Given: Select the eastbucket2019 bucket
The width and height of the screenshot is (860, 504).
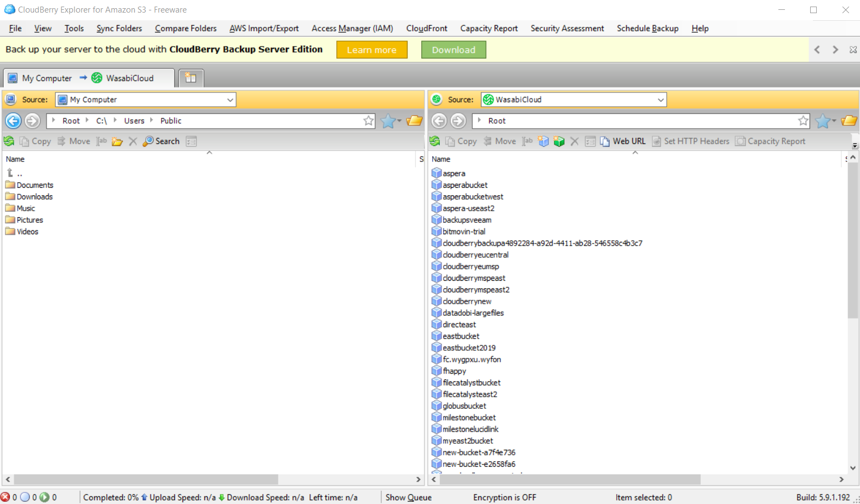Looking at the screenshot, I should (463, 347).
